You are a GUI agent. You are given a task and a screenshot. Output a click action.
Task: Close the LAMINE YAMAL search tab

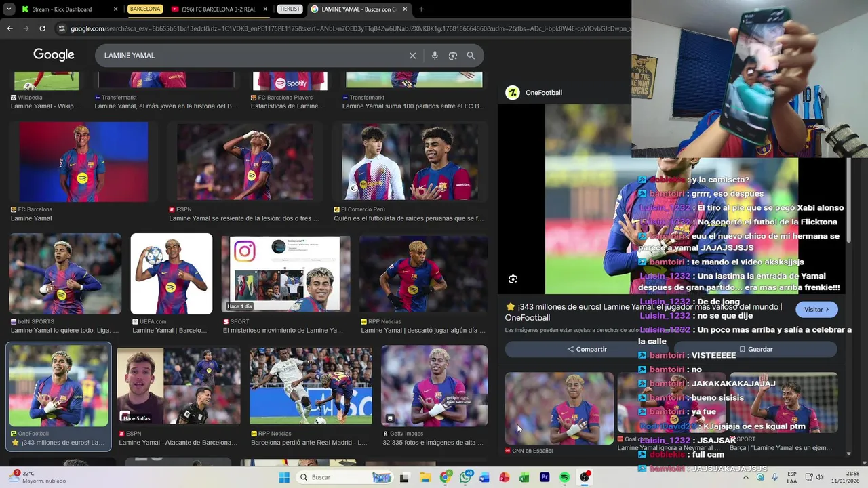click(406, 9)
